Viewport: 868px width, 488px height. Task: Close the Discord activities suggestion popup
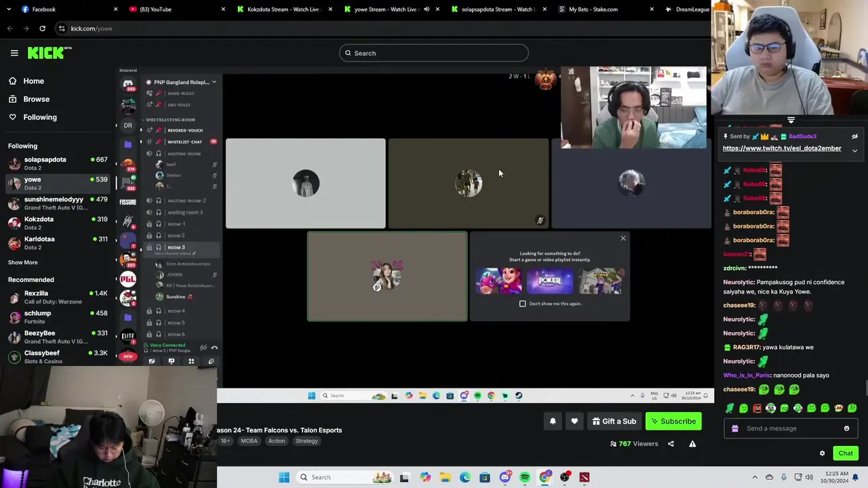click(623, 238)
